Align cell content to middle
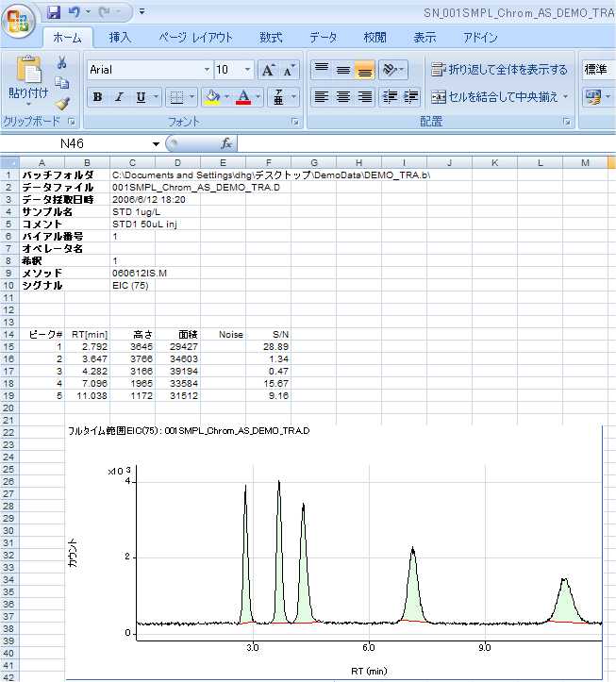616x682 pixels. [x=342, y=70]
